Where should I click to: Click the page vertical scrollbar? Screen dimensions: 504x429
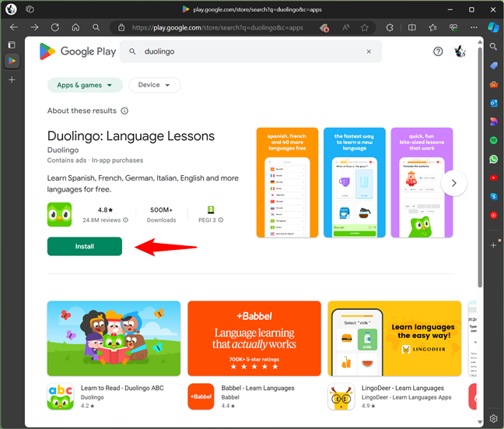coord(480,167)
